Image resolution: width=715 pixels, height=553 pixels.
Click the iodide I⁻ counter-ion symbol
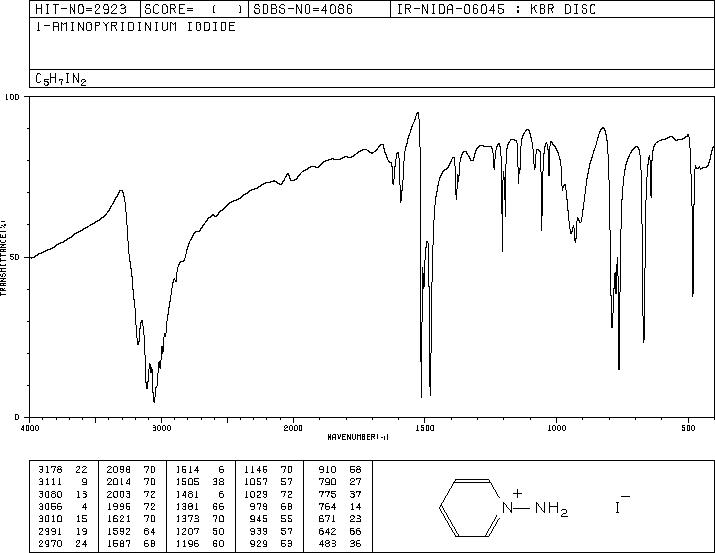[622, 504]
